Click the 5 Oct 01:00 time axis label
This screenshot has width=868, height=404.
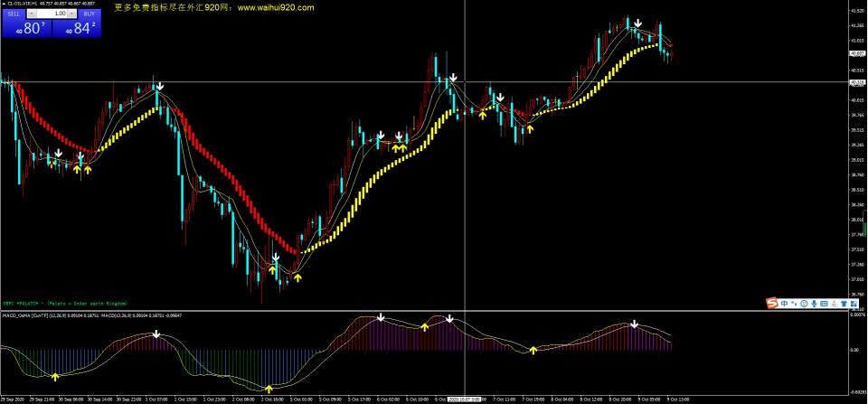pyautogui.click(x=301, y=399)
